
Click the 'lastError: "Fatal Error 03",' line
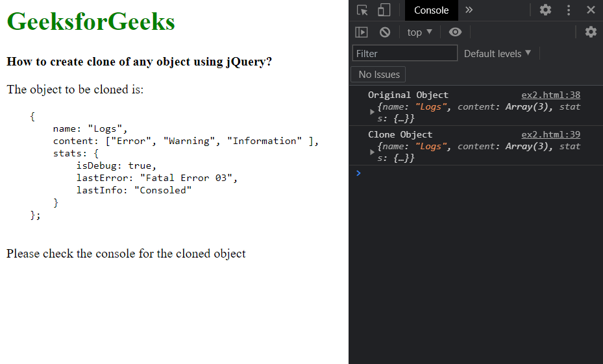(157, 178)
